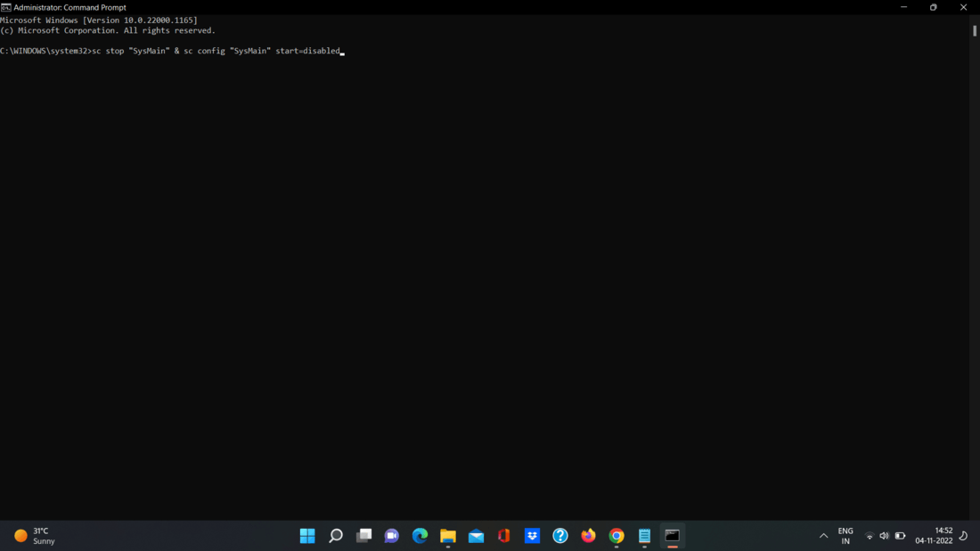The height and width of the screenshot is (551, 980).
Task: Open the Command Prompt title bar system menu icon
Action: tap(5, 7)
